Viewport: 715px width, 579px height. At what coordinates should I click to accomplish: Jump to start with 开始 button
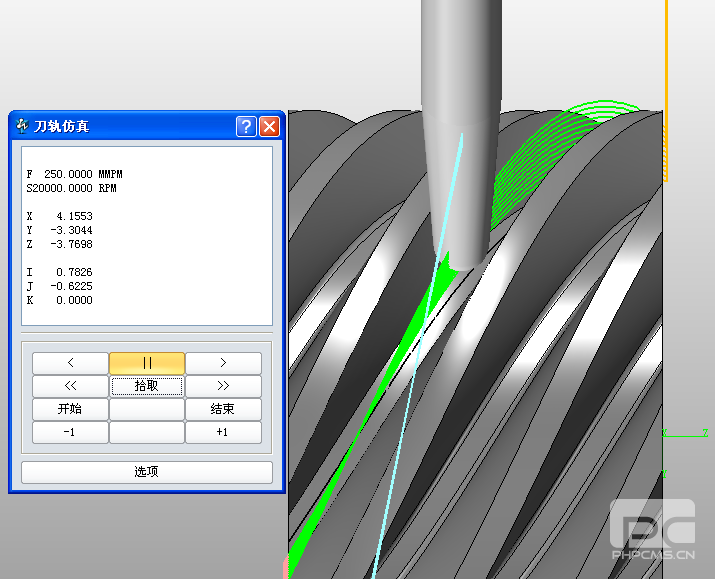click(x=70, y=409)
